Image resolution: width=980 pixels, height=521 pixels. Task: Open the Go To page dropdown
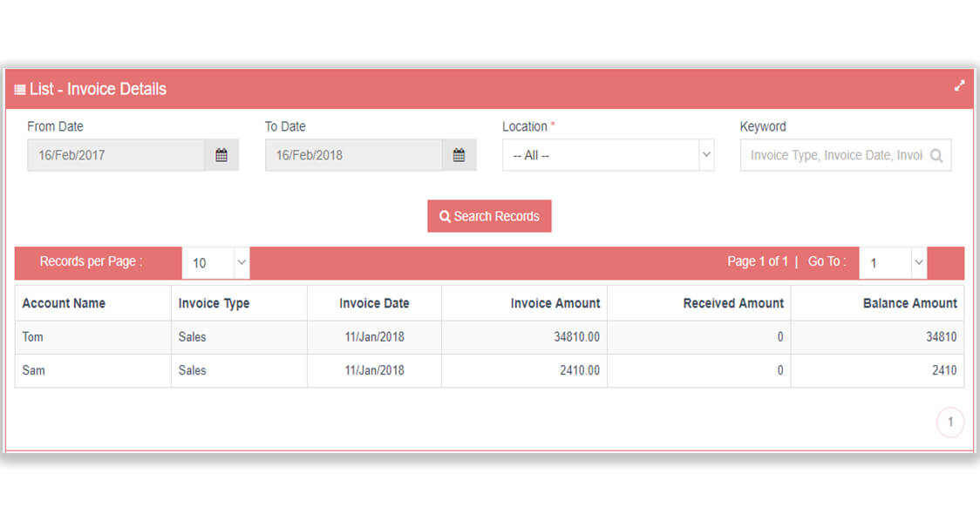point(892,262)
